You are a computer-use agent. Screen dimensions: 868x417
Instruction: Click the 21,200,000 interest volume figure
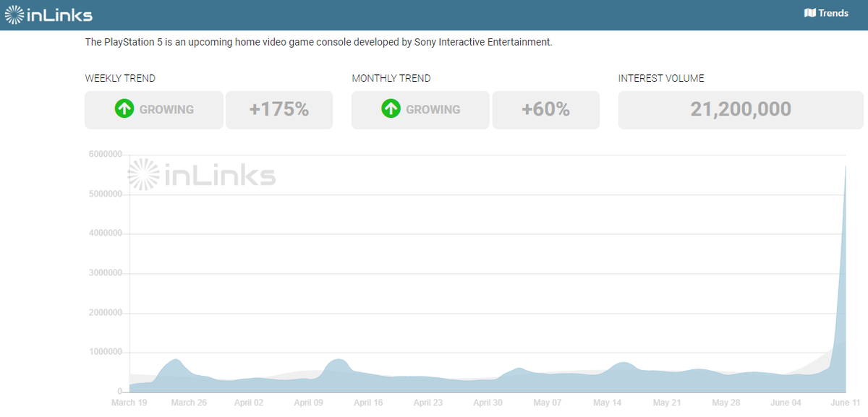tap(741, 110)
